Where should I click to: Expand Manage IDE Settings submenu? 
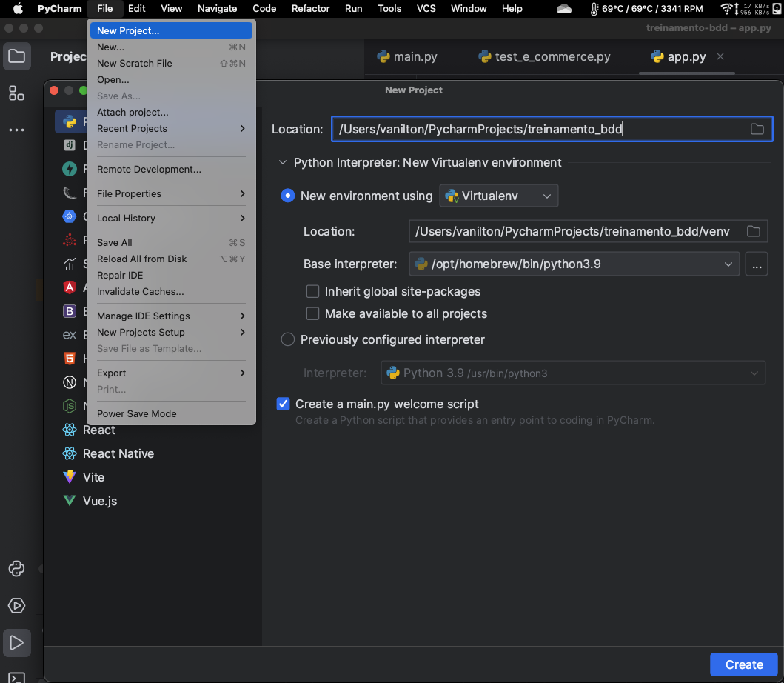point(171,316)
